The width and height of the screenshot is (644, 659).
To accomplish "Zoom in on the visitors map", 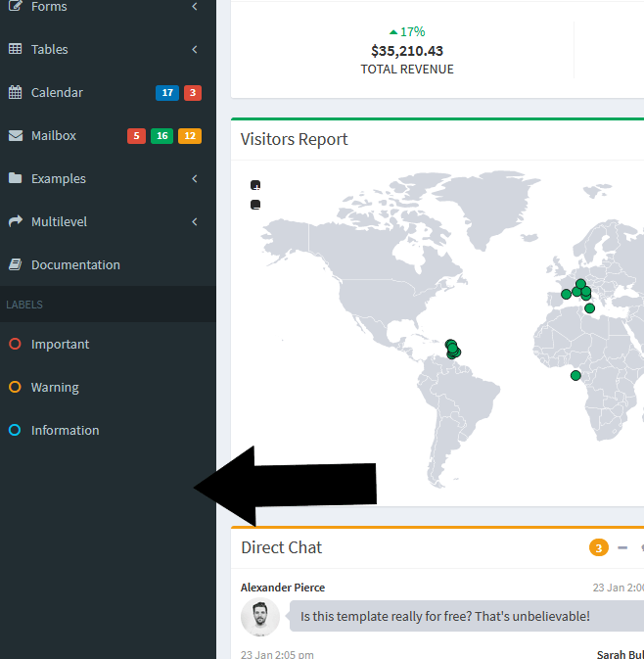I will tap(255, 185).
